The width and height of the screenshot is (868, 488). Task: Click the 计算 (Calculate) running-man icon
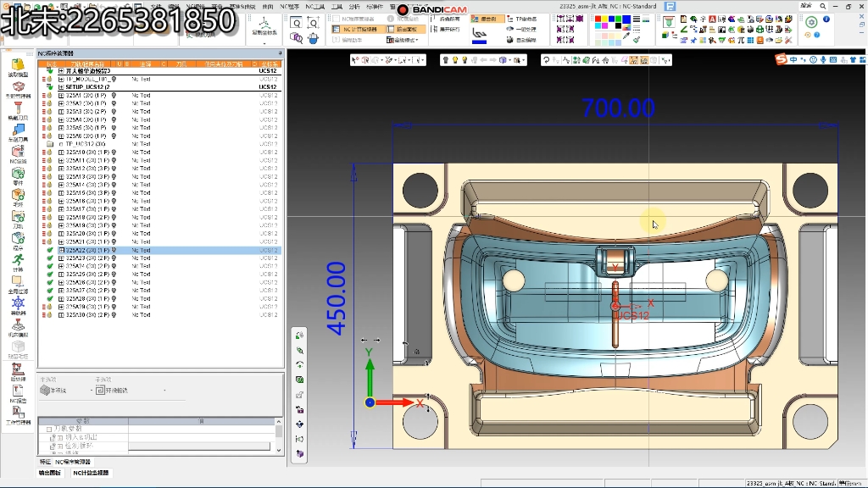(17, 261)
